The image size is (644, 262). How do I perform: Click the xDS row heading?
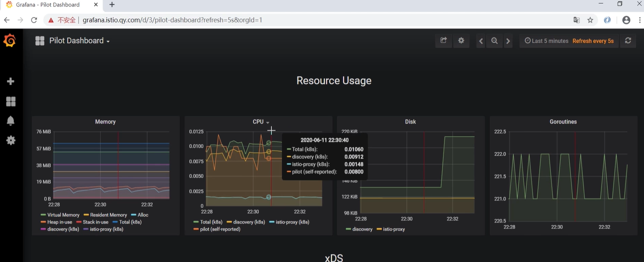coord(334,258)
